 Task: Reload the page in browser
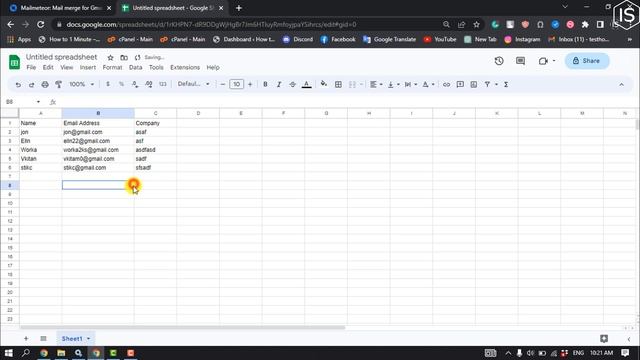tap(40, 24)
